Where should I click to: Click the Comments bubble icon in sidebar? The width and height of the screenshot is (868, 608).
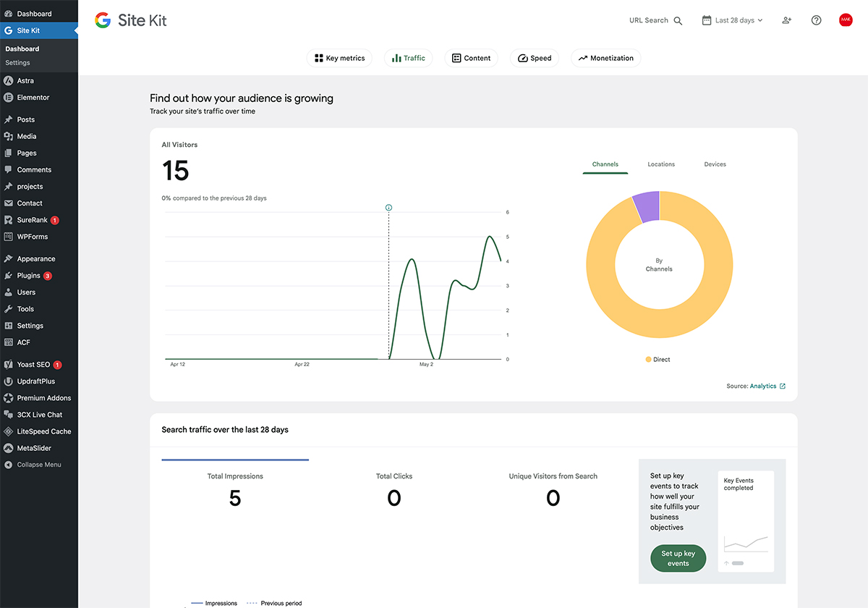pyautogui.click(x=9, y=170)
